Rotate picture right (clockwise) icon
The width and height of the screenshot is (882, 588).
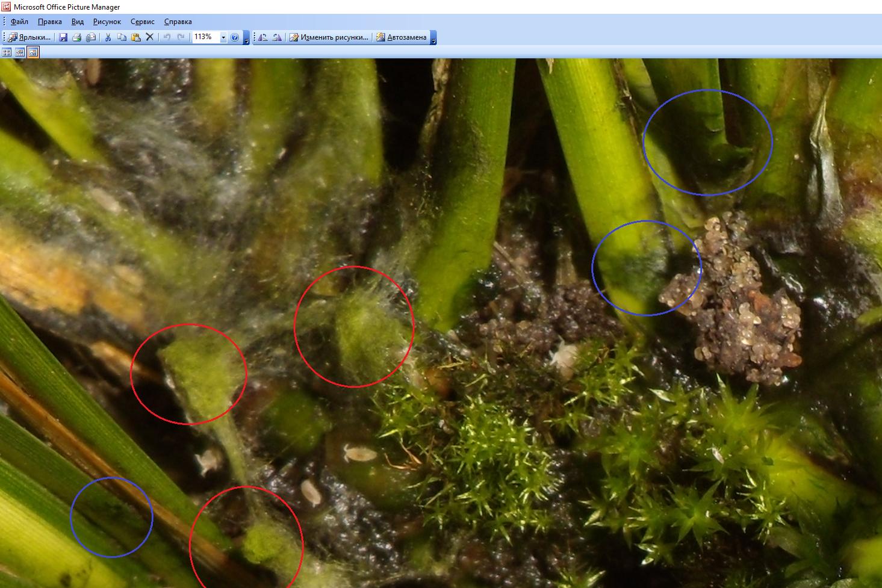point(276,37)
